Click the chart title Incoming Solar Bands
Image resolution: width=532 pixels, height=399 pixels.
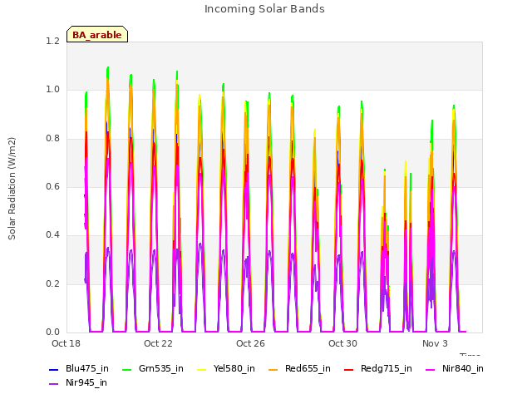click(x=264, y=9)
